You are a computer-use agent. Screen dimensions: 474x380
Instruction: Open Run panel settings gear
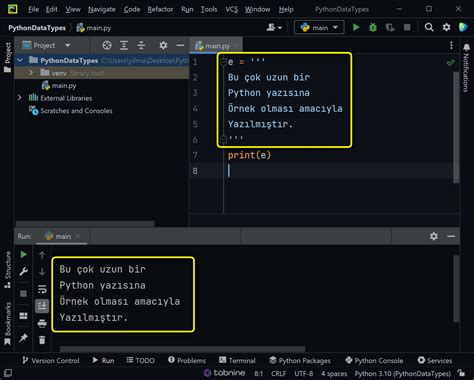(434, 236)
